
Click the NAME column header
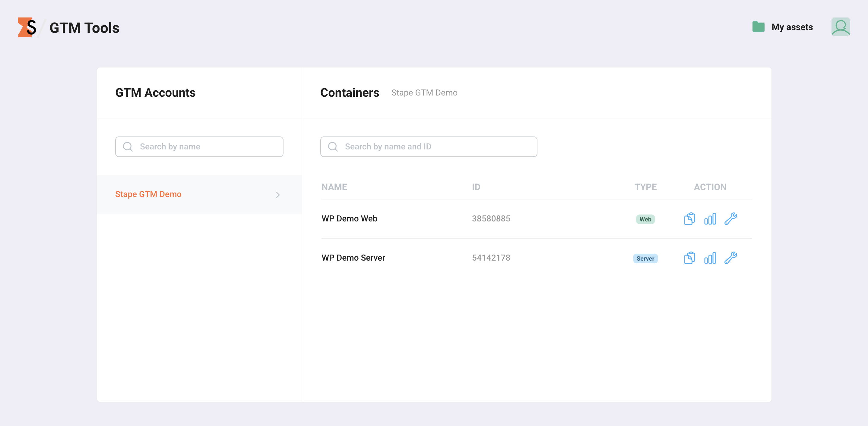[334, 187]
